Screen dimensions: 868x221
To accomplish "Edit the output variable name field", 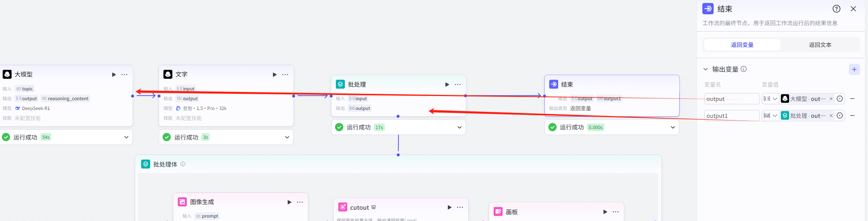I will pos(732,99).
